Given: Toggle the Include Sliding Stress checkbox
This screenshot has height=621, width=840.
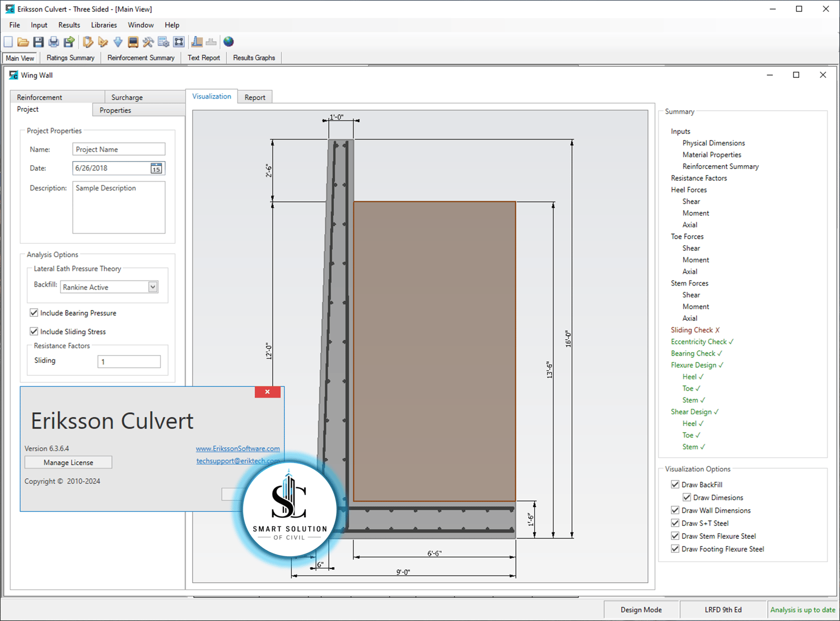Looking at the screenshot, I should (x=34, y=331).
